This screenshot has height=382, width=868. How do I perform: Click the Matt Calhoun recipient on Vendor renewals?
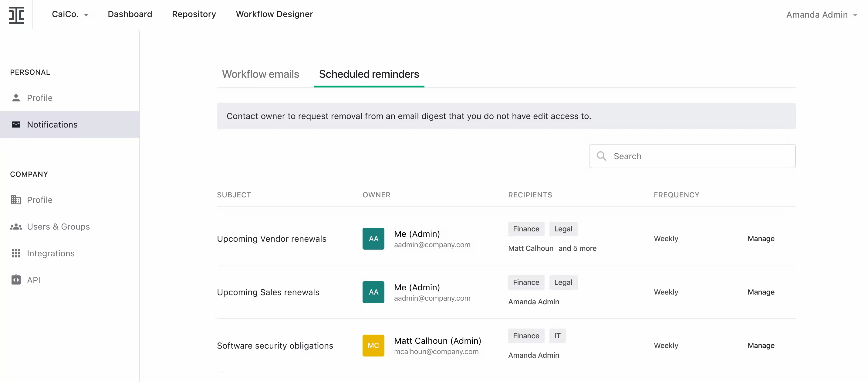[531, 248]
